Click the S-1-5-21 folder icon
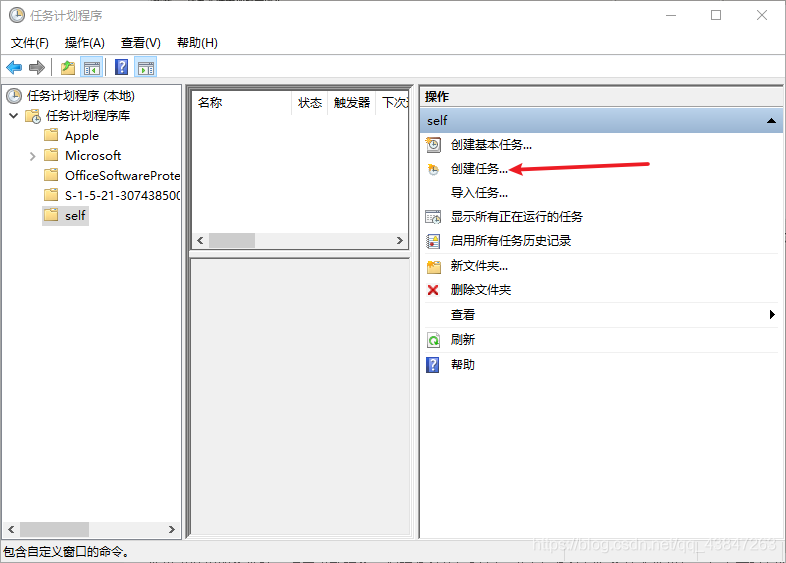 pos(51,195)
